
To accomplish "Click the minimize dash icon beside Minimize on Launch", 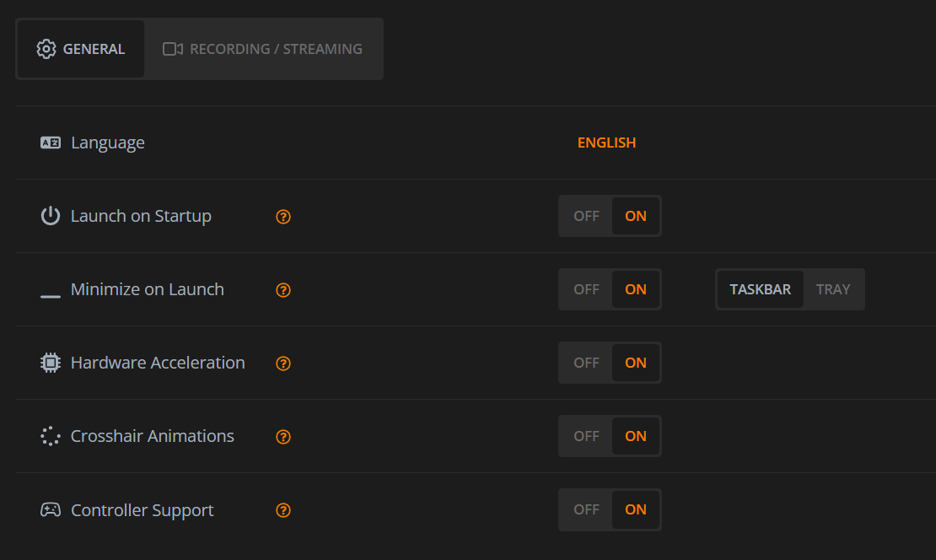I will pos(50,295).
